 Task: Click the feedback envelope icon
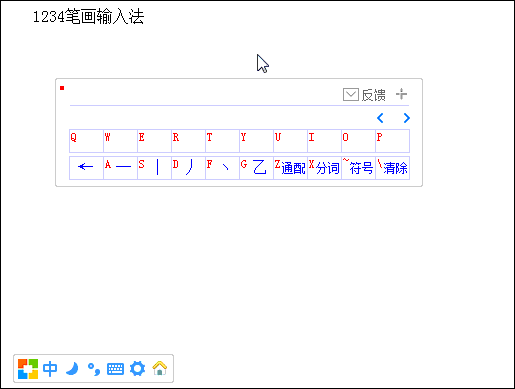pyautogui.click(x=351, y=95)
